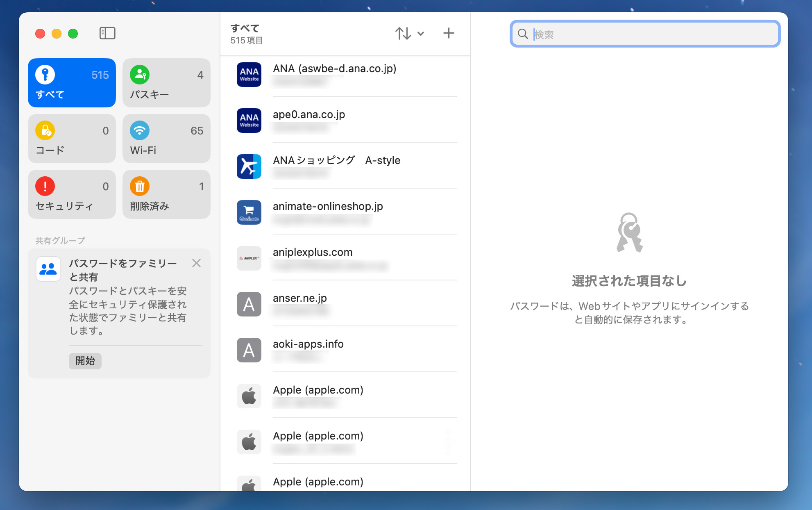Select the ANA ショッピング A-style entry icon
This screenshot has height=510, width=812.
pos(249,166)
